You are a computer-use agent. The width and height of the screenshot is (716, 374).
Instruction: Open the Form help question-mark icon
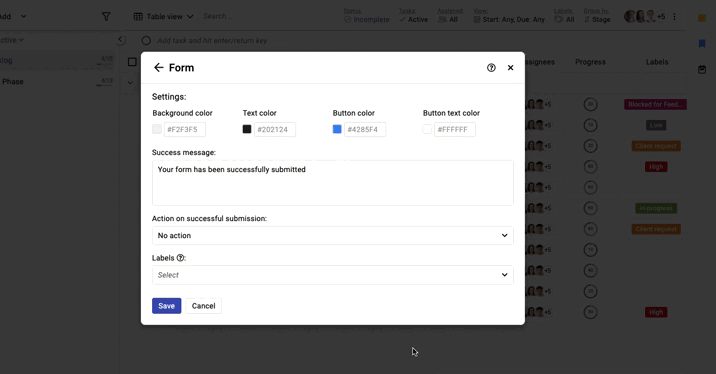[491, 68]
